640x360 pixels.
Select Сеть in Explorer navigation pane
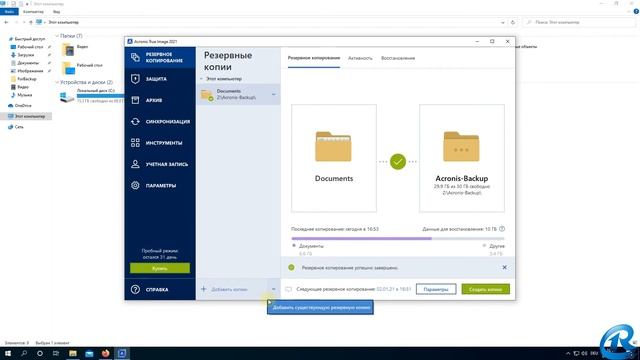pos(19,127)
